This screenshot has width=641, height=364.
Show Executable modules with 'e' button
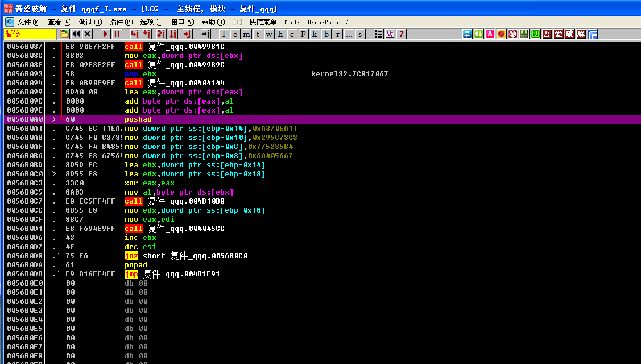[235, 34]
